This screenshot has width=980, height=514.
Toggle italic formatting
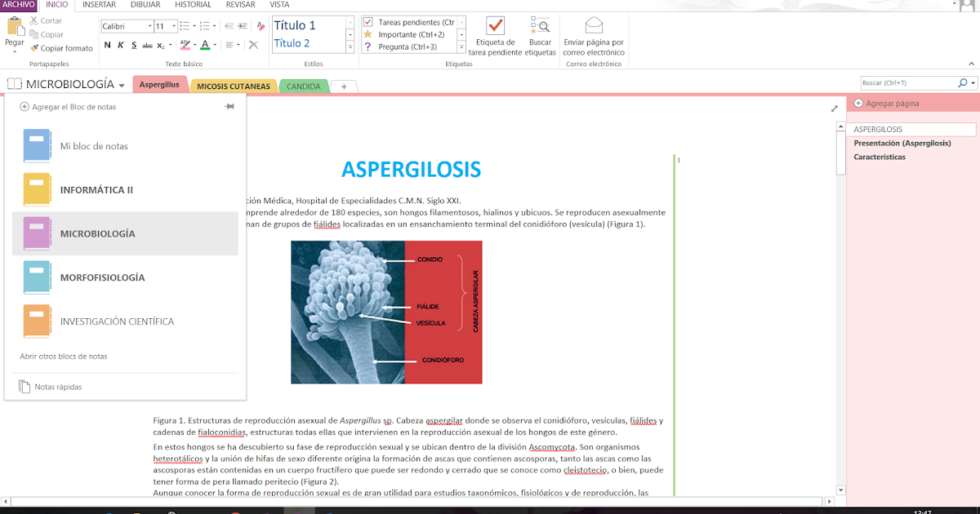point(121,45)
